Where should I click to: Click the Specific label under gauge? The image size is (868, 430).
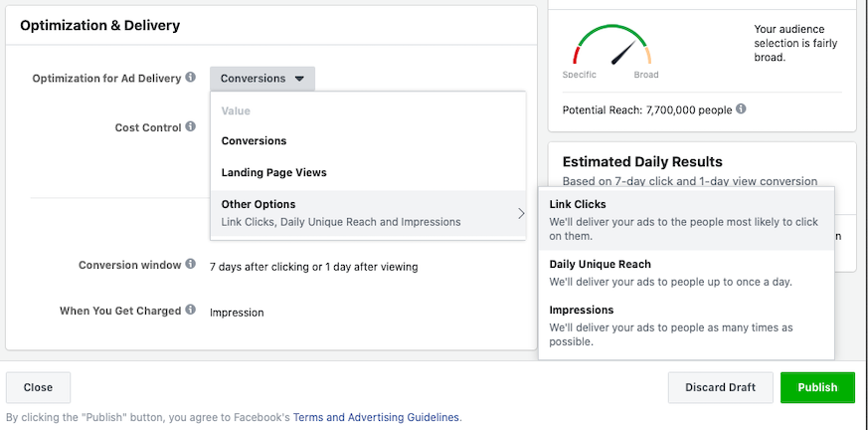tap(579, 75)
